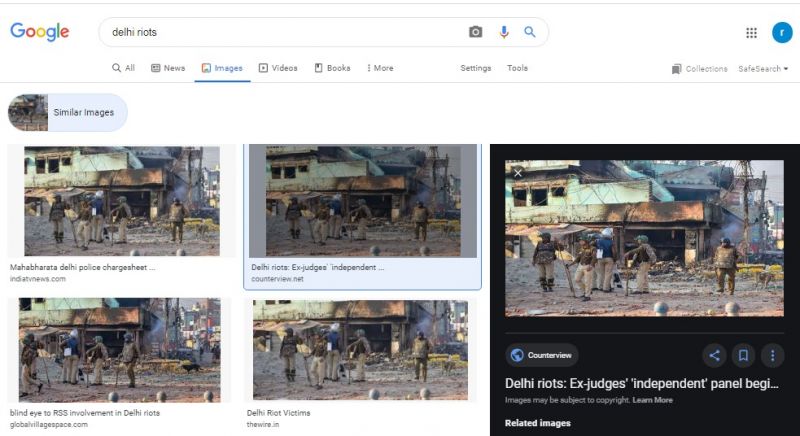The image size is (800, 436).
Task: Open the Books tab
Action: pyautogui.click(x=332, y=68)
